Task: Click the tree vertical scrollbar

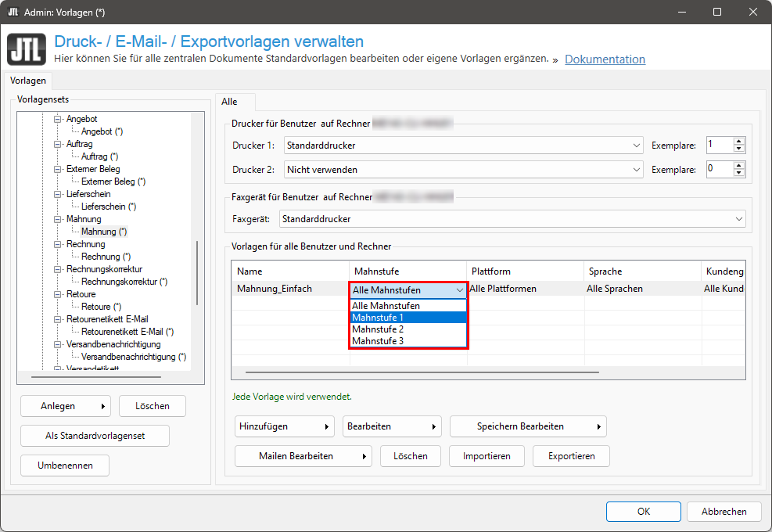Action: coord(197,273)
